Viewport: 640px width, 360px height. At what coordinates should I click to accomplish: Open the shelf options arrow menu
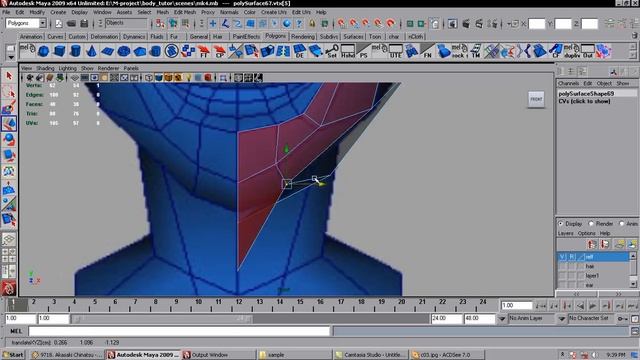[x=11, y=58]
